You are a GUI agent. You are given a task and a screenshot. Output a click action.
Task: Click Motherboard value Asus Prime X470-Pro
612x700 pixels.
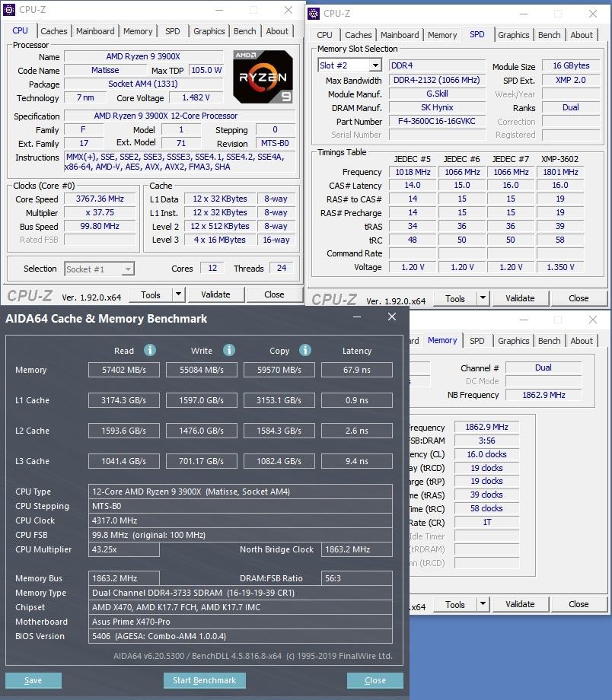coord(241,622)
